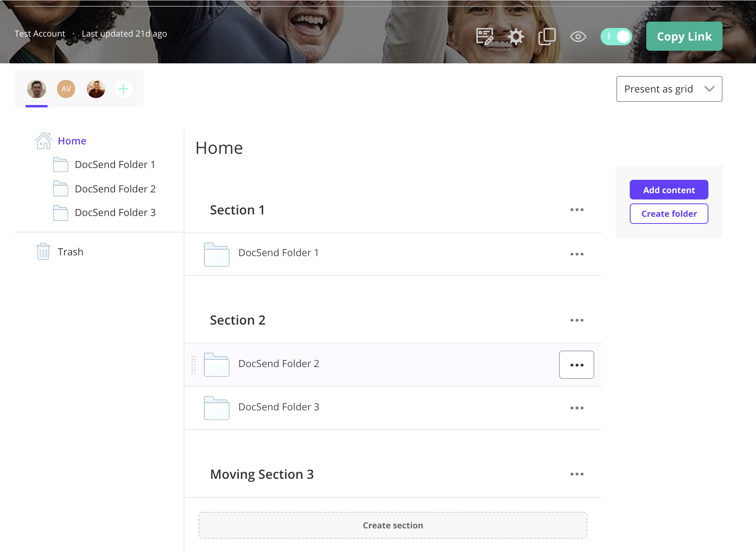The height and width of the screenshot is (552, 756).
Task: Open DocSend Folder 1 in sidebar
Action: tap(115, 164)
